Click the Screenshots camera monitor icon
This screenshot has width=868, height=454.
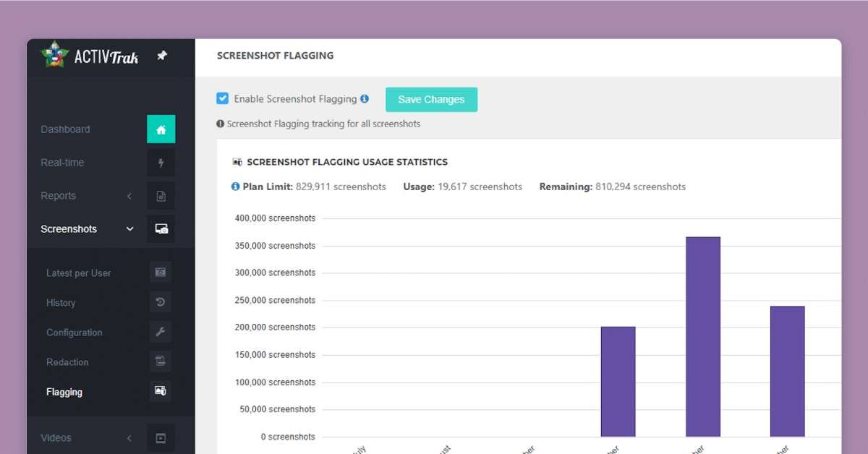pos(161,229)
